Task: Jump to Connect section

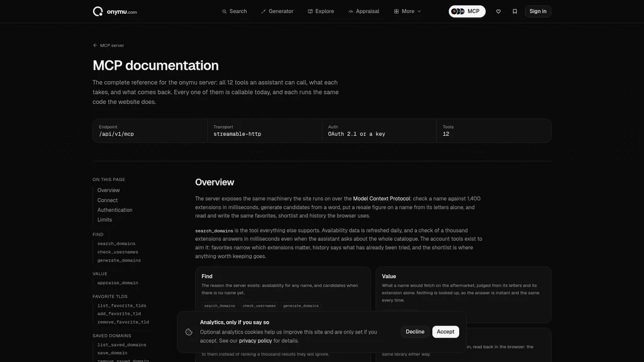Action: (x=108, y=200)
